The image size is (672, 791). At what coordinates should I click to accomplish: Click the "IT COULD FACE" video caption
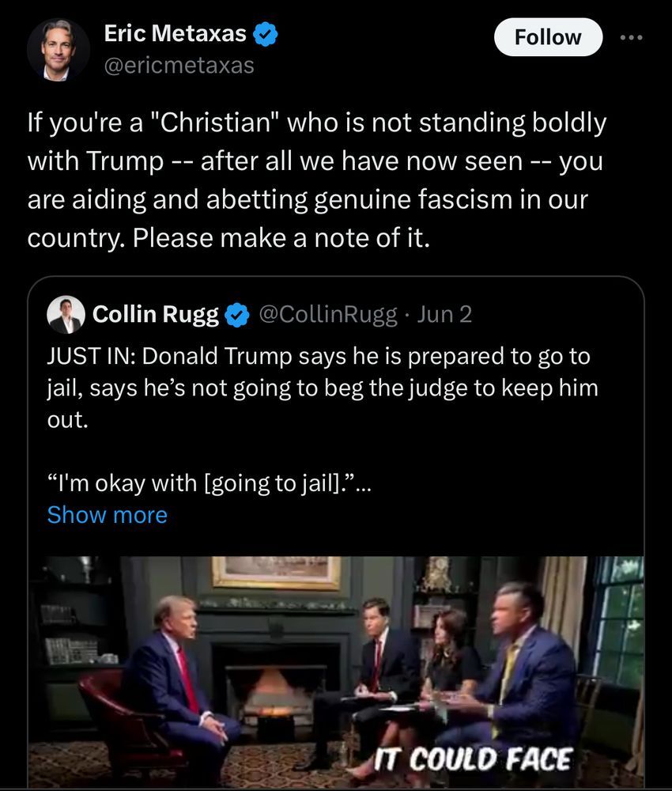(x=472, y=759)
